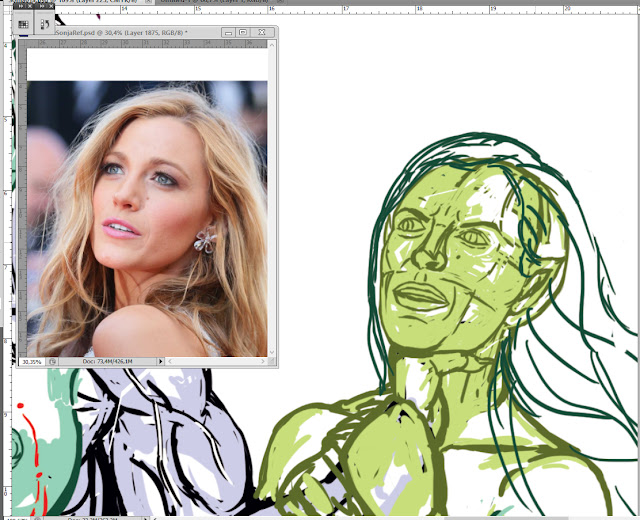This screenshot has height=520, width=640.
Task: Open main document status bar options arrow
Action: coord(147,518)
